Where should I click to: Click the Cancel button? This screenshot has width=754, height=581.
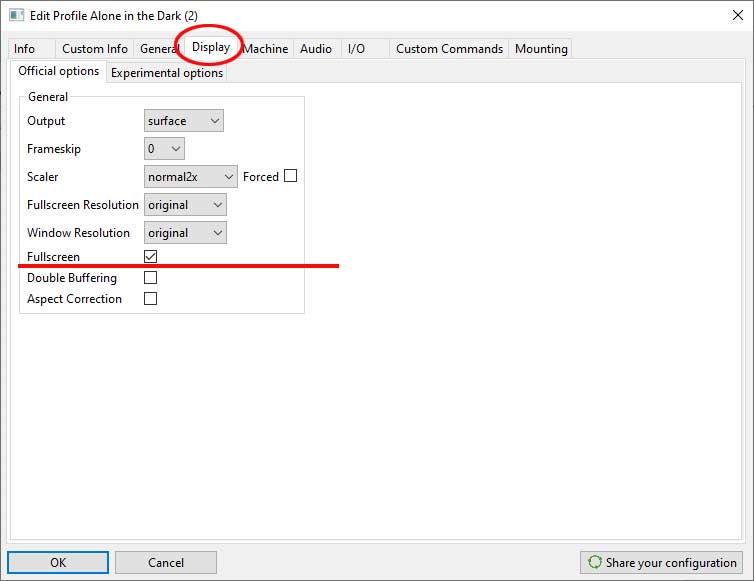(166, 562)
